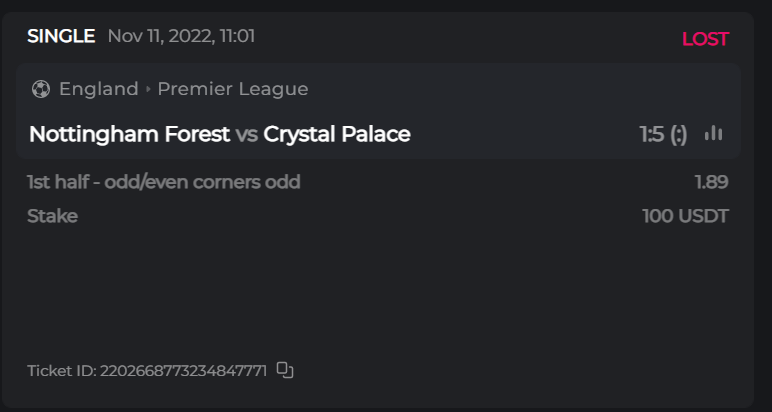Screen dimensions: 772x412
Task: Select the 1st half odd/even corners selection
Action: pyautogui.click(x=164, y=182)
